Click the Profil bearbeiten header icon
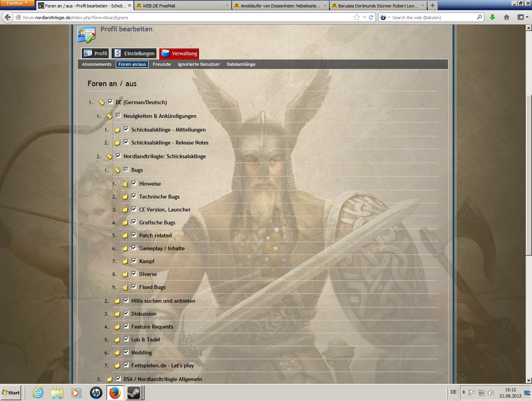Viewport: 532px width, 401px height. coord(86,34)
